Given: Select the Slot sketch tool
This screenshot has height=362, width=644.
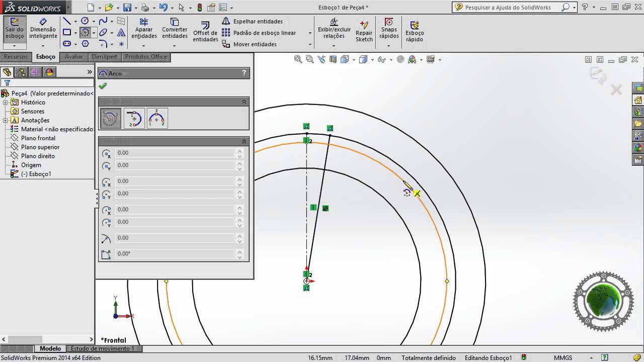Looking at the screenshot, I should tap(66, 44).
